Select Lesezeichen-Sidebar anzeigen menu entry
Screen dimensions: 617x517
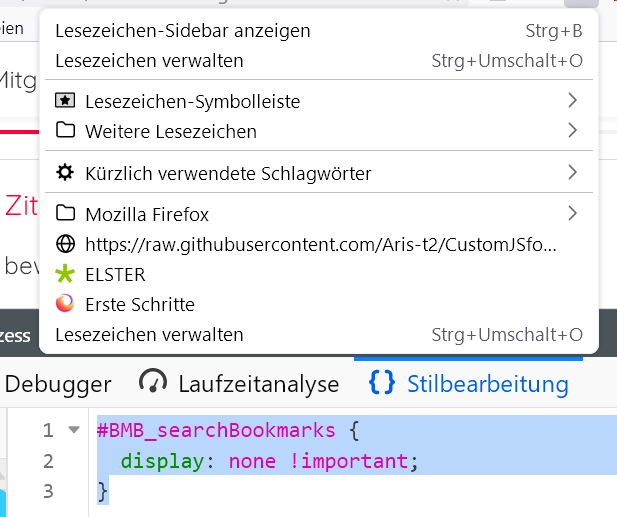point(183,32)
